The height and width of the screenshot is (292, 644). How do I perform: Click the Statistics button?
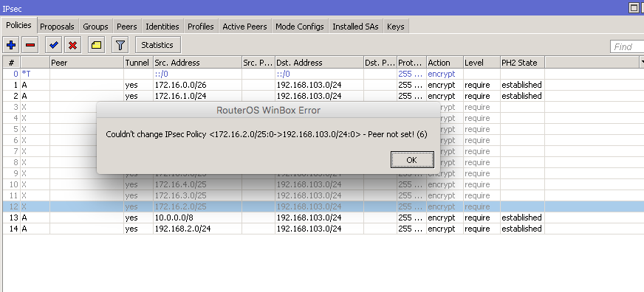(x=157, y=45)
